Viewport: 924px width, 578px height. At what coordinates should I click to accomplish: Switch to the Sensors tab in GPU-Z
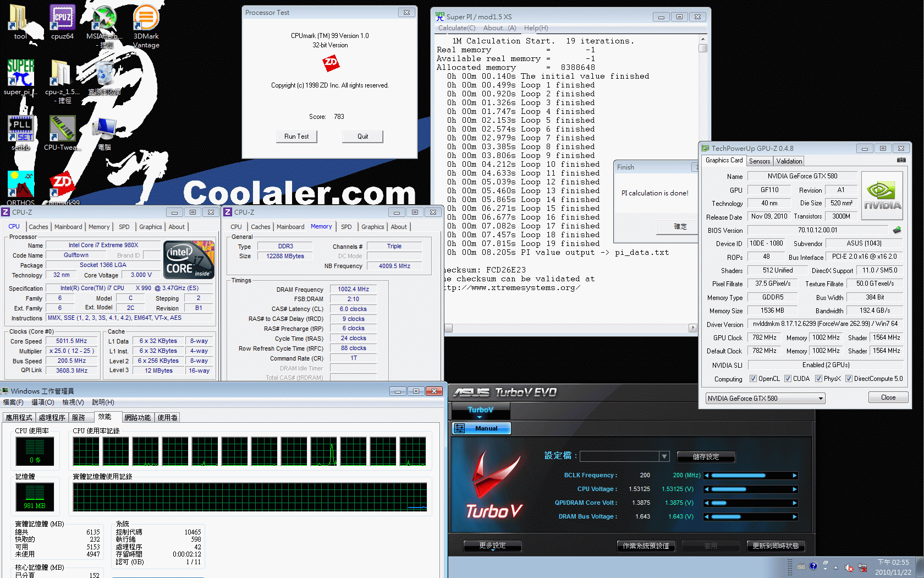pyautogui.click(x=760, y=161)
